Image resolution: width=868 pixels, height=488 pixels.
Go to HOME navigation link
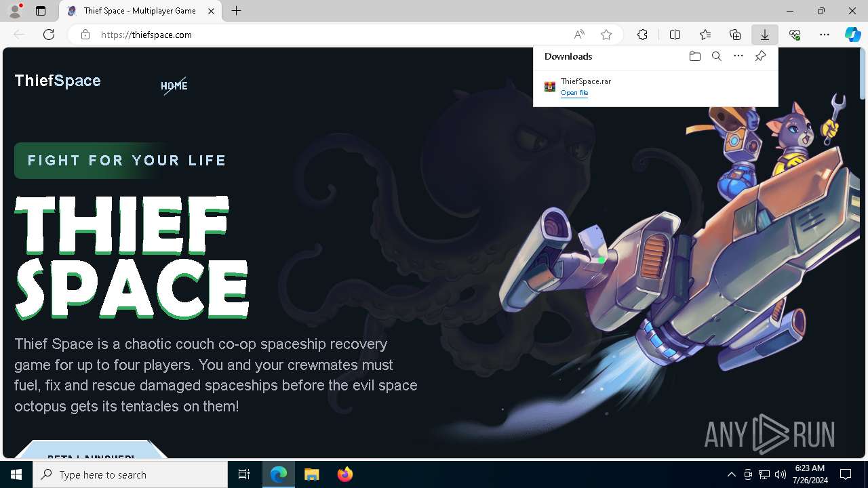click(x=174, y=85)
